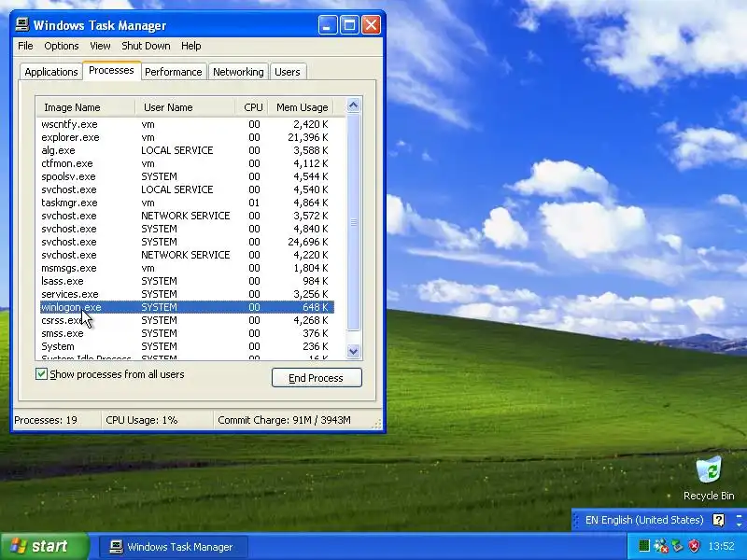Click the language bar minimize button
This screenshot has height=560, width=747.
tap(740, 515)
